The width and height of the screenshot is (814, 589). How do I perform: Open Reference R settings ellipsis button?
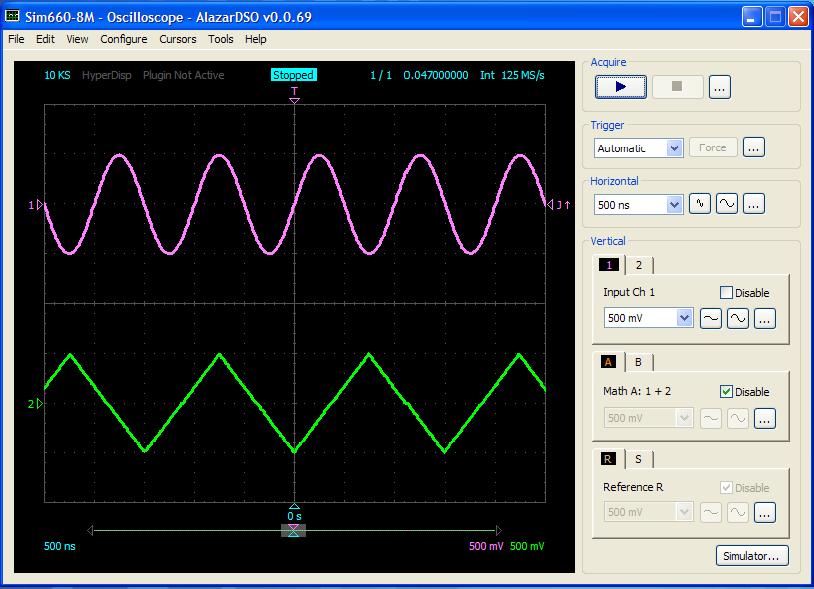[765, 513]
